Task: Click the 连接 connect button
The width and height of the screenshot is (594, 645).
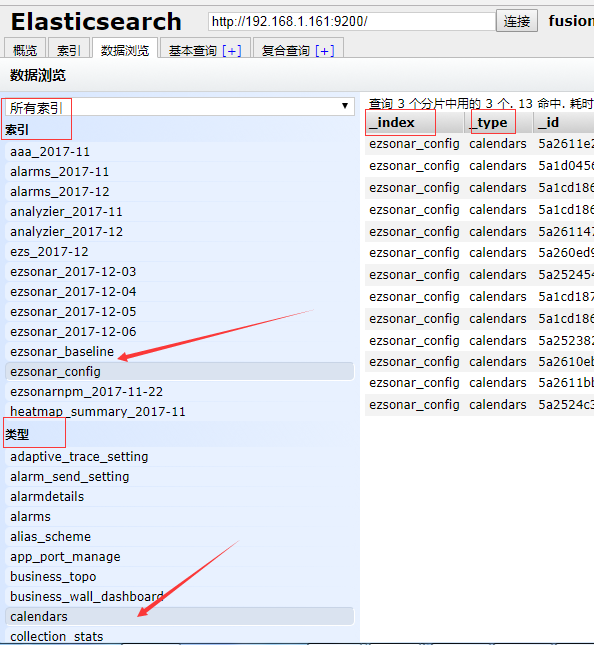Action: click(517, 21)
